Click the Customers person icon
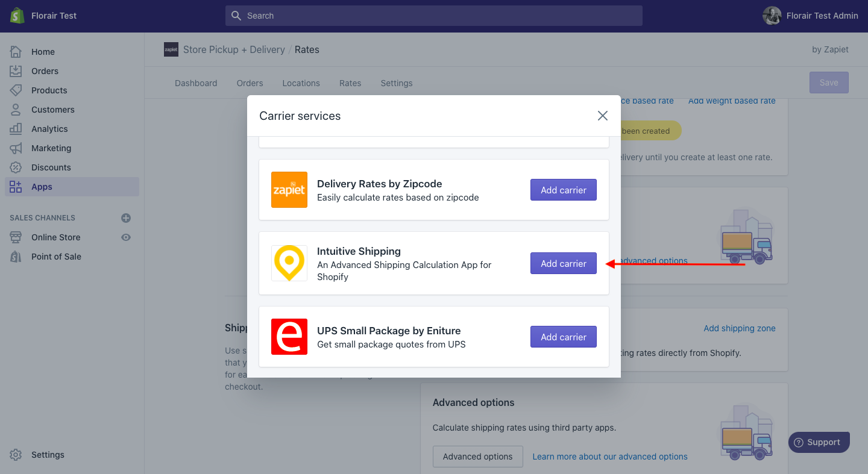This screenshot has height=474, width=868. click(x=16, y=110)
